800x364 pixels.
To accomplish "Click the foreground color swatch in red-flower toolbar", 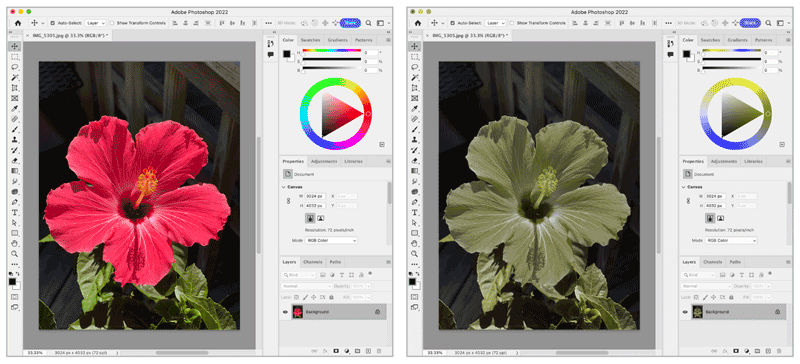I will [x=12, y=281].
